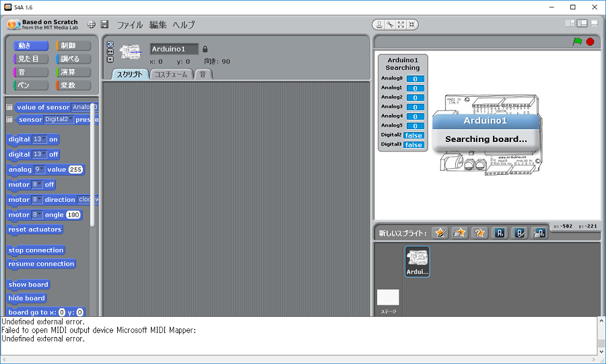Open pin dropdown on motor direction block
This screenshot has height=364, width=606.
(37, 199)
